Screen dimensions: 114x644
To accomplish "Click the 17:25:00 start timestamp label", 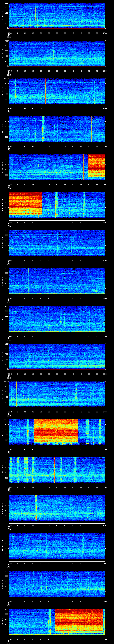I will pos(9,374).
